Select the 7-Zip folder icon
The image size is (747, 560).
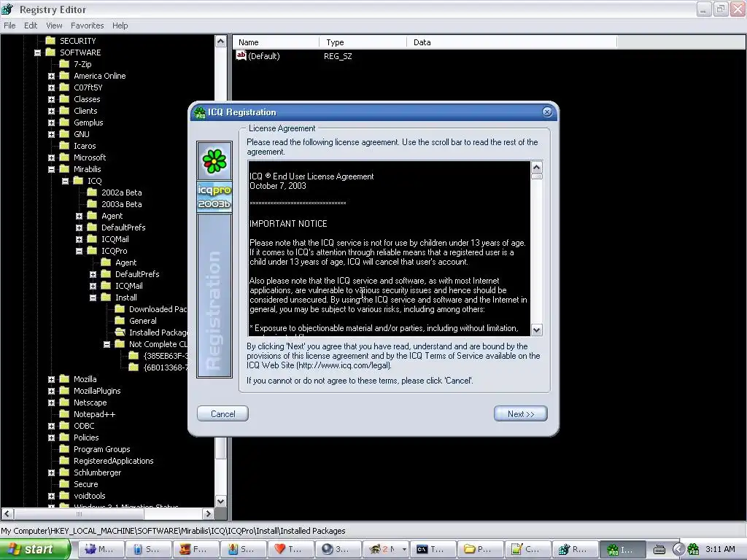point(64,64)
